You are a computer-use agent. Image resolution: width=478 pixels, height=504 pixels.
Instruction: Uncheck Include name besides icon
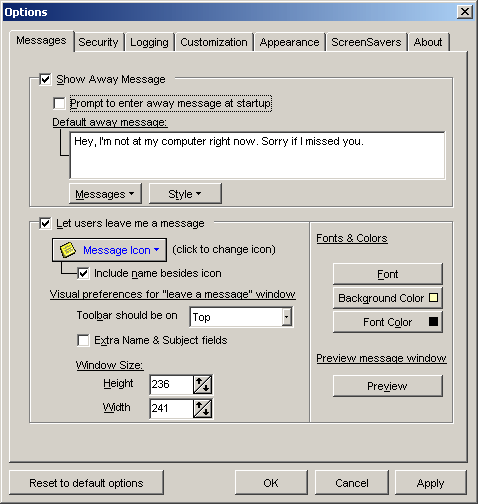click(83, 273)
